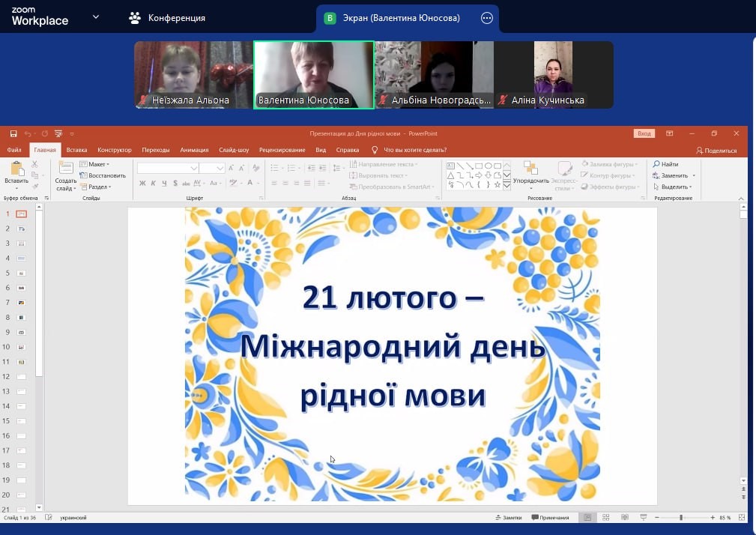The height and width of the screenshot is (535, 756).
Task: Click the Вход sign-in button
Action: coord(644,133)
